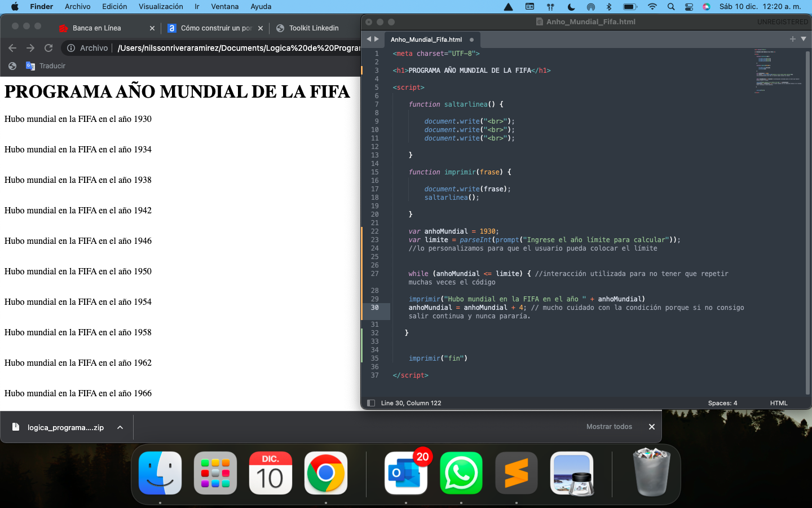Screen dimensions: 812x508
Task: Toggle Bluetooth from the menu bar
Action: click(x=608, y=6)
